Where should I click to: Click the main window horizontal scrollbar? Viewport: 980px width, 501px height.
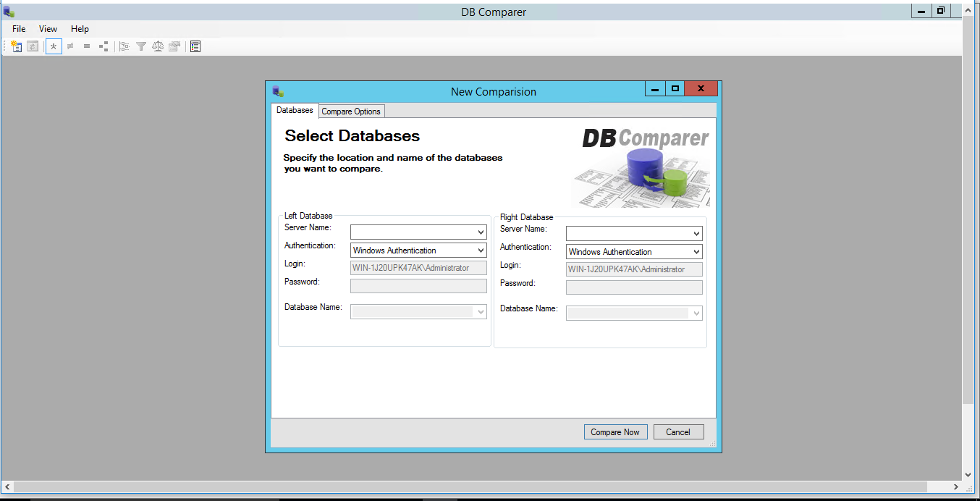478,487
